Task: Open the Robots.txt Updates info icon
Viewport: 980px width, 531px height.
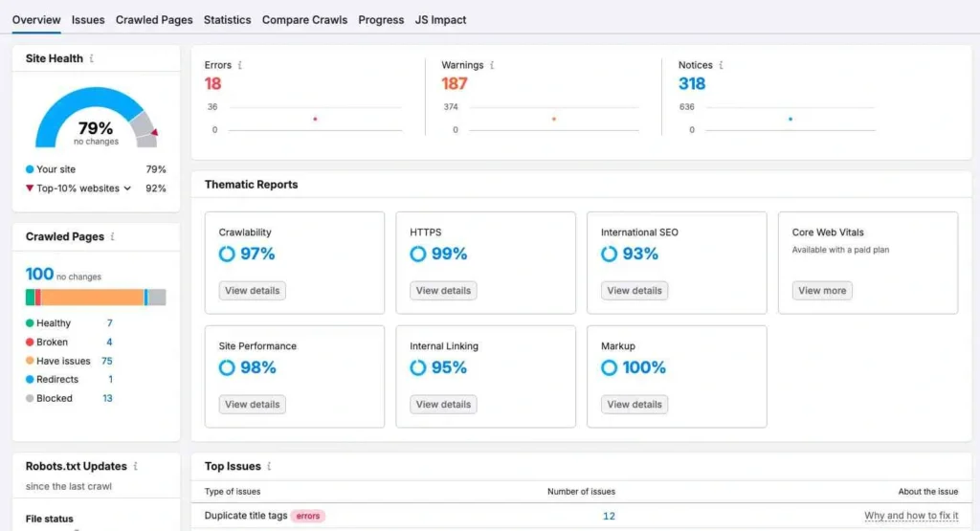Action: 136,466
